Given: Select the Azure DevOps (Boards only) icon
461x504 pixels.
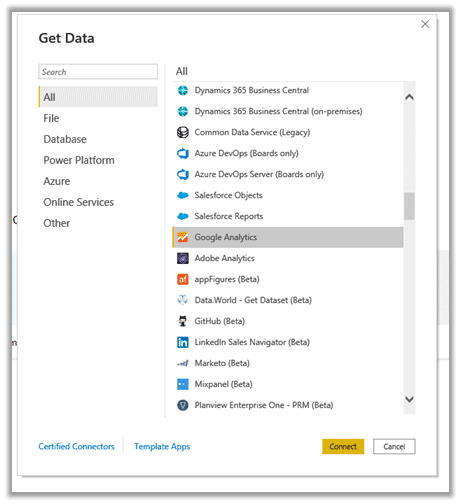Looking at the screenshot, I should point(183,153).
